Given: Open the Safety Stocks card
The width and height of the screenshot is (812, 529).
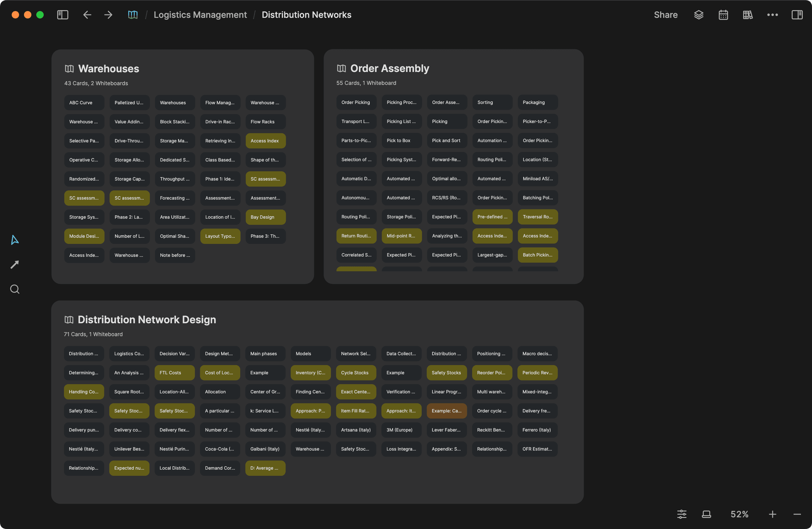Looking at the screenshot, I should point(447,373).
